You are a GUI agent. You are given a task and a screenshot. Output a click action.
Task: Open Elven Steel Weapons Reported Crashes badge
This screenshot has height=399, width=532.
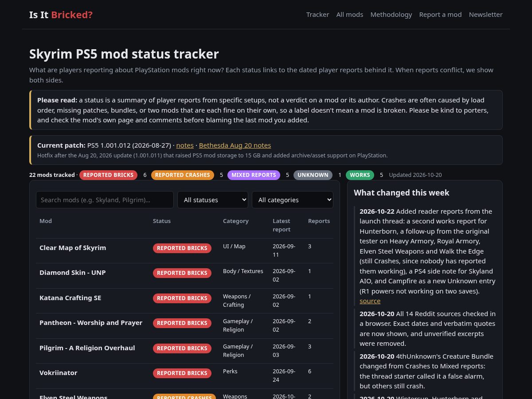click(184, 397)
